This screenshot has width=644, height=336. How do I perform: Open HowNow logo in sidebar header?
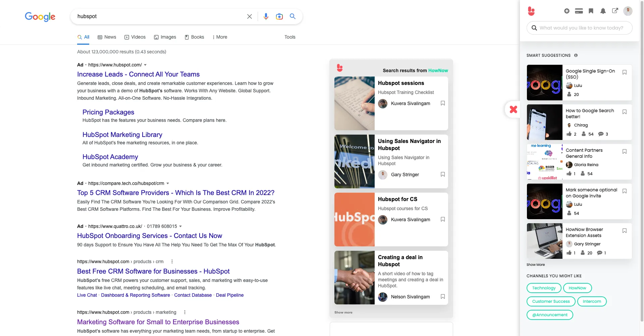(x=531, y=11)
